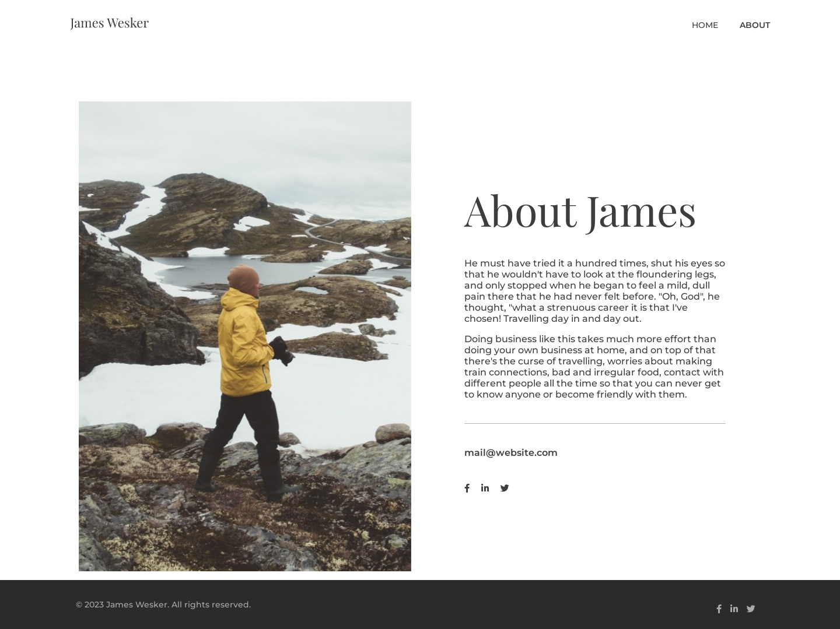Image resolution: width=840 pixels, height=629 pixels.
Task: Click the "About James" heading
Action: click(580, 210)
